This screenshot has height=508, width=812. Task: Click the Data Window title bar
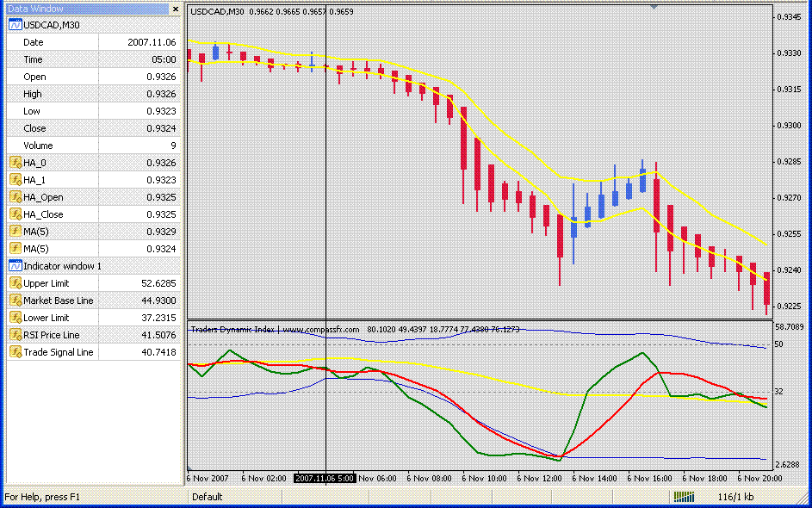pyautogui.click(x=88, y=9)
